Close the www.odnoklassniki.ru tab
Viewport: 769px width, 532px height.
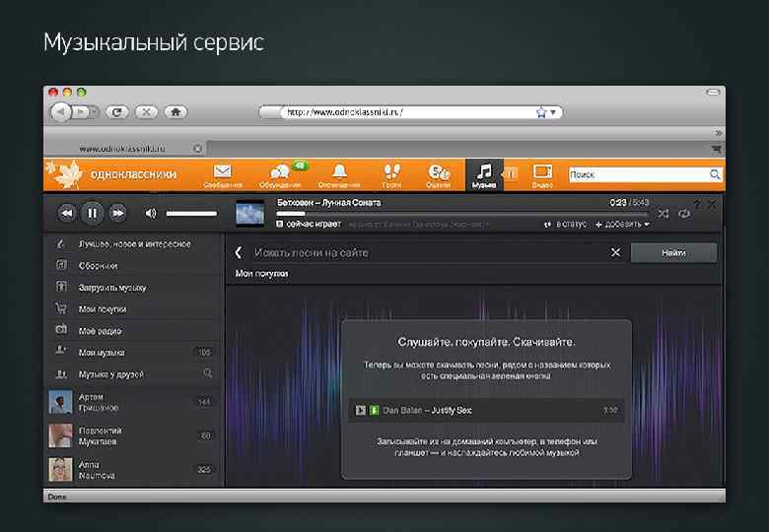click(x=197, y=149)
